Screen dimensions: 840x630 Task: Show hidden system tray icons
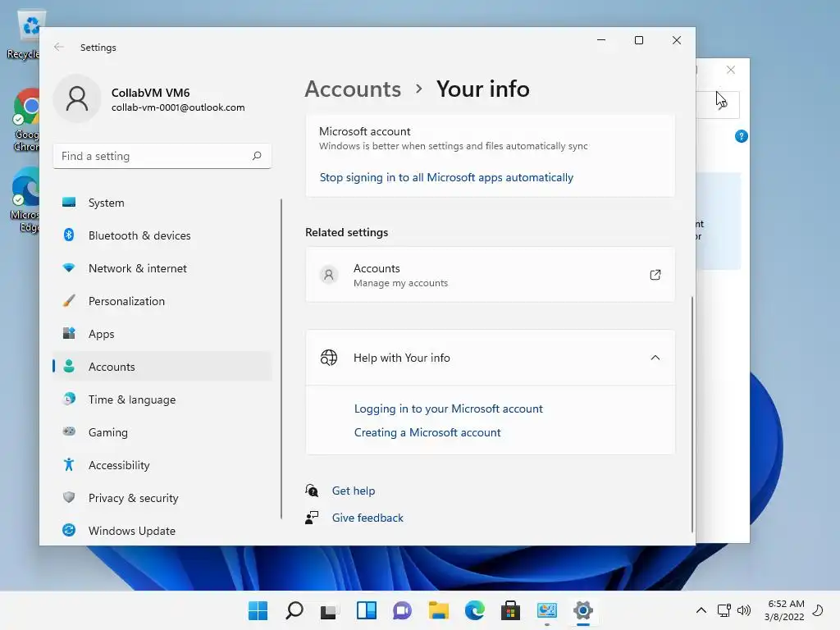(701, 610)
